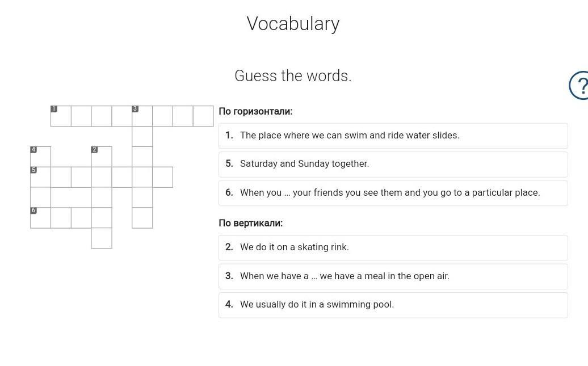This screenshot has height=366, width=588.
Task: Click crossword cell numbered 4
Action: (40, 157)
